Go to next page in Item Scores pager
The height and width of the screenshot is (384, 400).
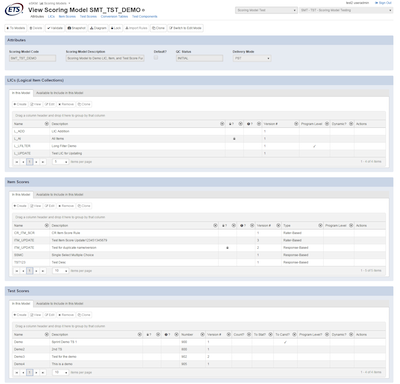point(36,271)
